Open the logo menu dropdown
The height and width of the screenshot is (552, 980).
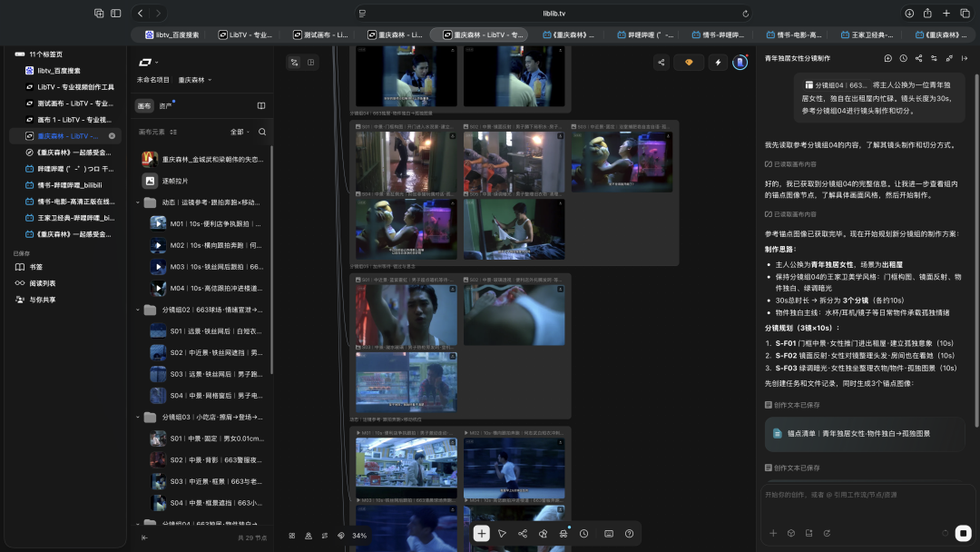[148, 62]
